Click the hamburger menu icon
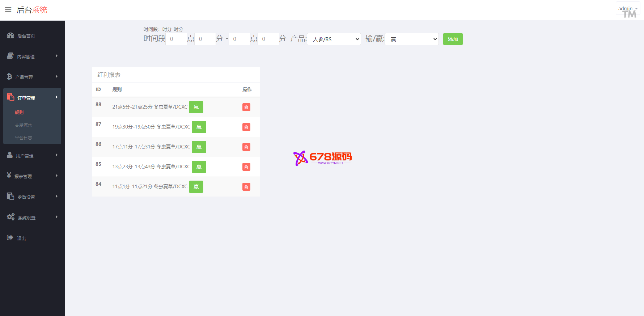Screen dimensions: 644x316 (x=8, y=10)
